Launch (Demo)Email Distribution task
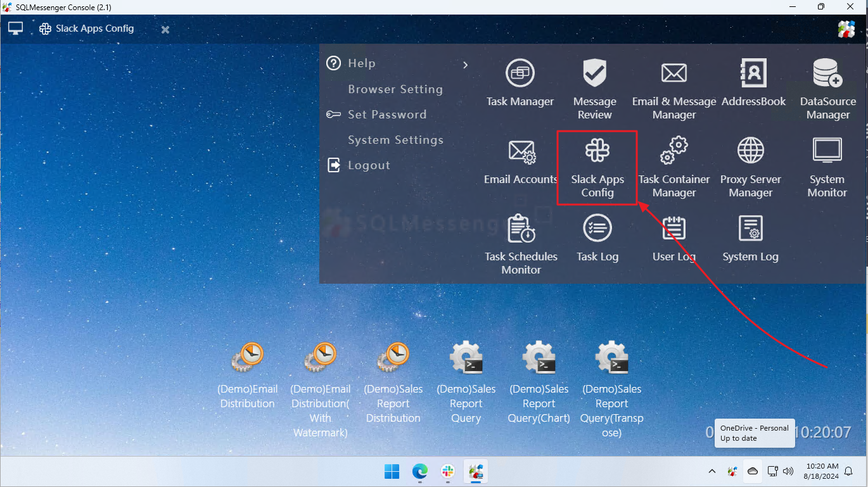The image size is (868, 487). click(248, 376)
